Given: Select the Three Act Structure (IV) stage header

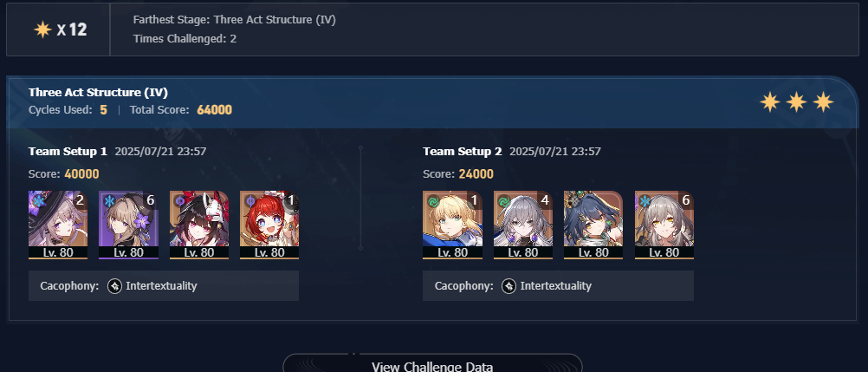Looking at the screenshot, I should (x=98, y=93).
